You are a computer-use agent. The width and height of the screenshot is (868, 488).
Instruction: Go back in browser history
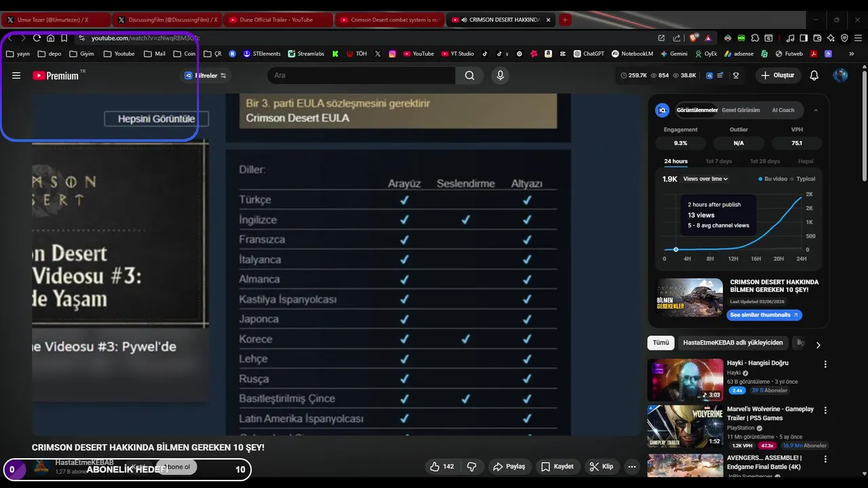pos(10,38)
